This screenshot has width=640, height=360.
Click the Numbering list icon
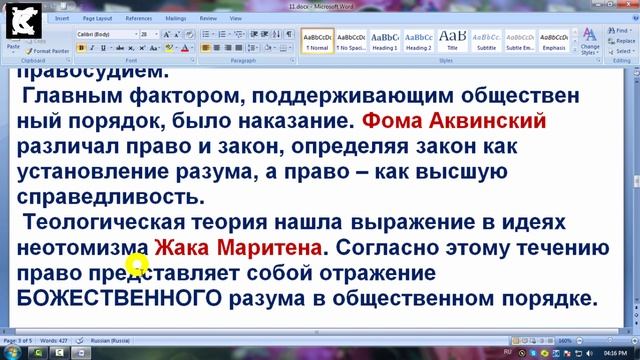point(222,35)
